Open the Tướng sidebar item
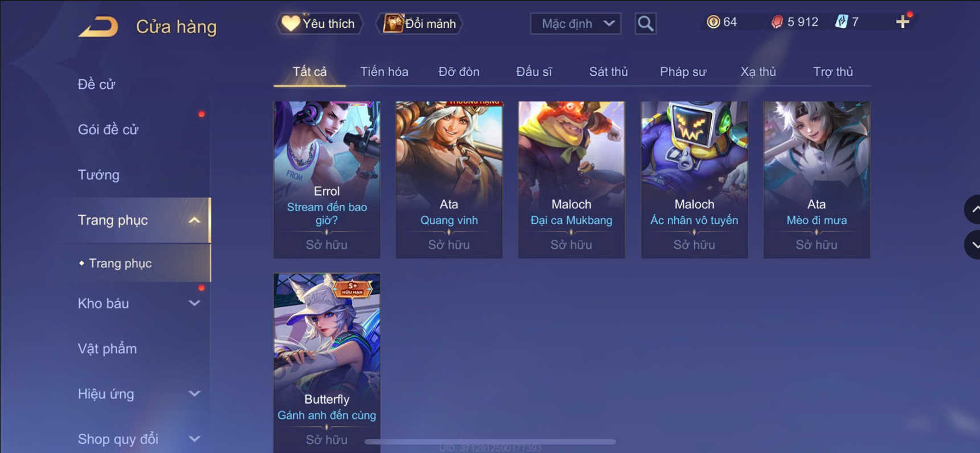This screenshot has width=980, height=453. (x=99, y=175)
